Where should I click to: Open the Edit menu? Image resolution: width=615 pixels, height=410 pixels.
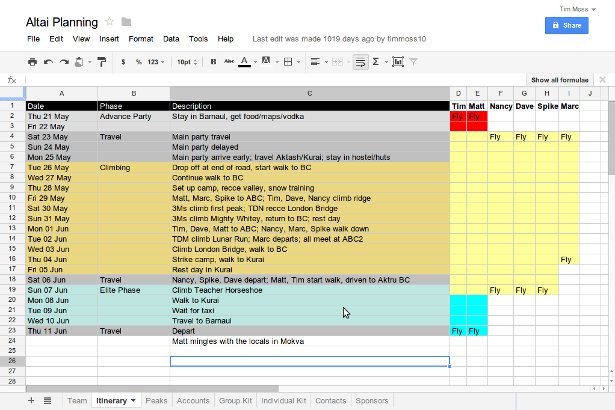[56, 39]
